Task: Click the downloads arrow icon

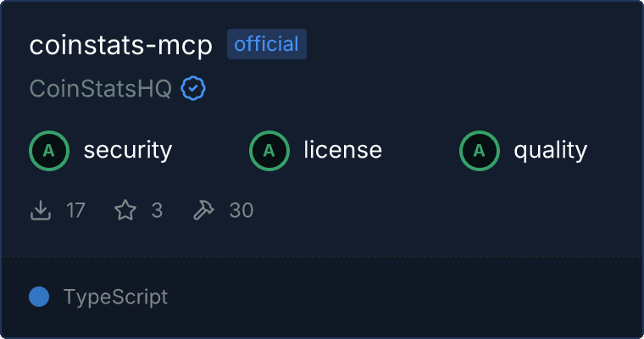Action: (41, 210)
